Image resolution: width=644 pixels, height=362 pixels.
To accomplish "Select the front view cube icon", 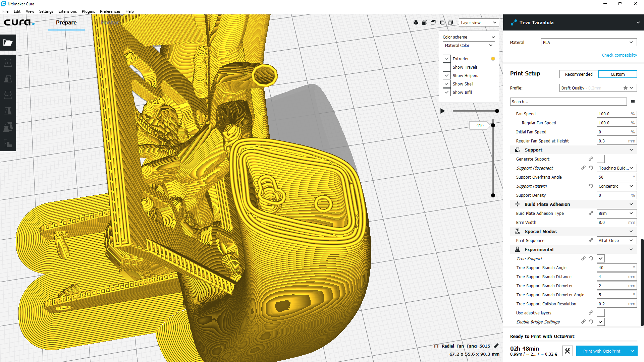I will click(x=425, y=22).
